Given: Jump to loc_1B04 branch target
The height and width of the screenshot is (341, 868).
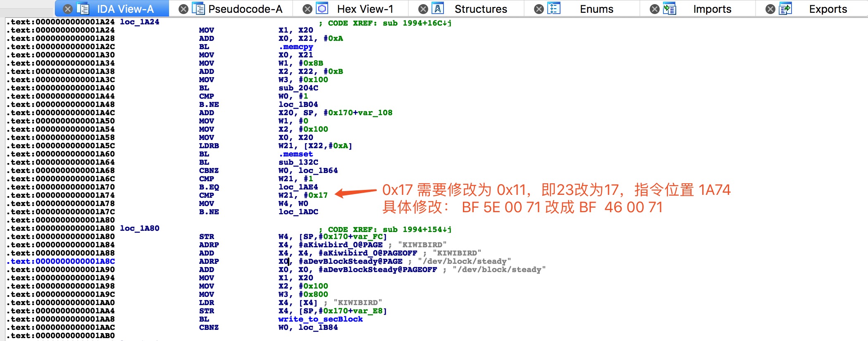Looking at the screenshot, I should 298,104.
